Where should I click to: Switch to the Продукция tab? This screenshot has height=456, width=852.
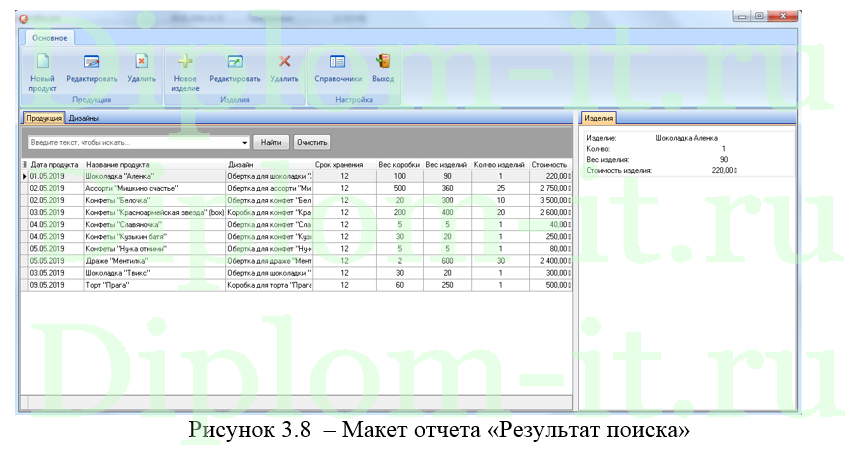[x=44, y=118]
